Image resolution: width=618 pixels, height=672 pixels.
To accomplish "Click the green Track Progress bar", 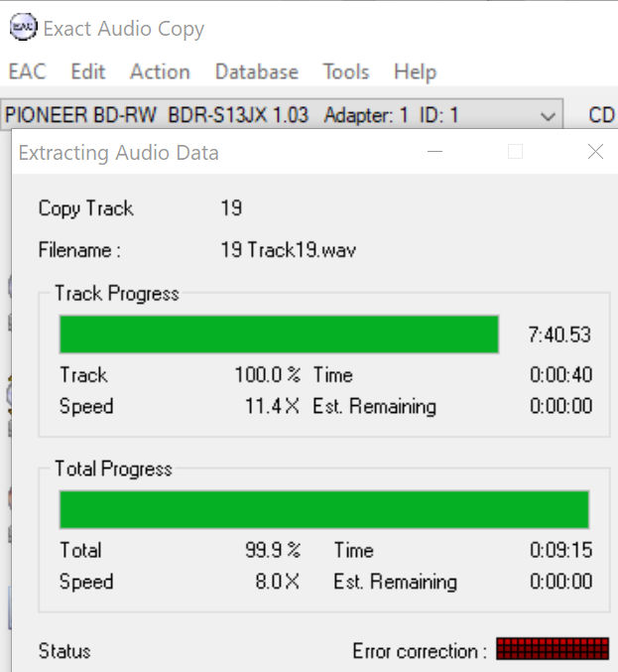I will point(279,335).
